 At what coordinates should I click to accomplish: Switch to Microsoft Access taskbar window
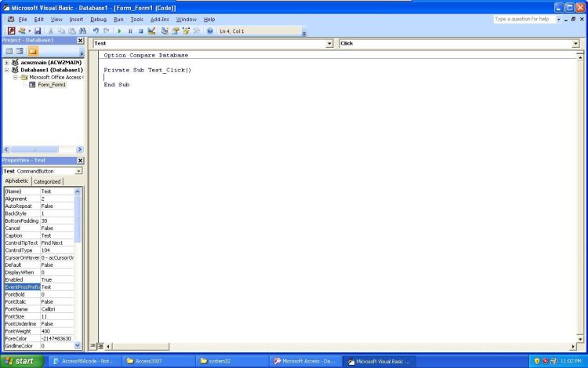[304, 361]
